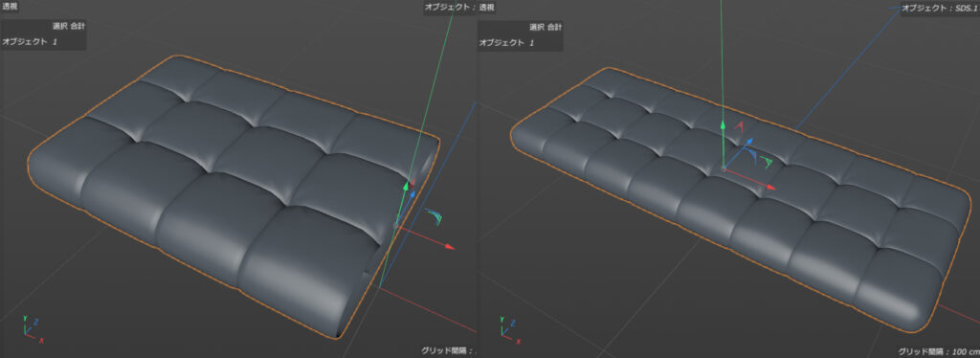Image resolution: width=980 pixels, height=358 pixels.
Task: Click the world axis indicator in left viewport
Action: click(x=33, y=328)
